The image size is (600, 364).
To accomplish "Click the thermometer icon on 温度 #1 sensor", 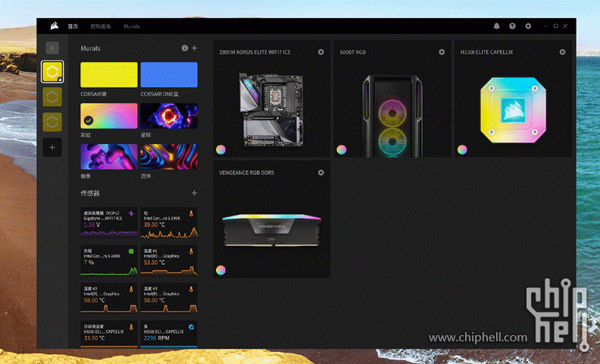I will (x=192, y=251).
